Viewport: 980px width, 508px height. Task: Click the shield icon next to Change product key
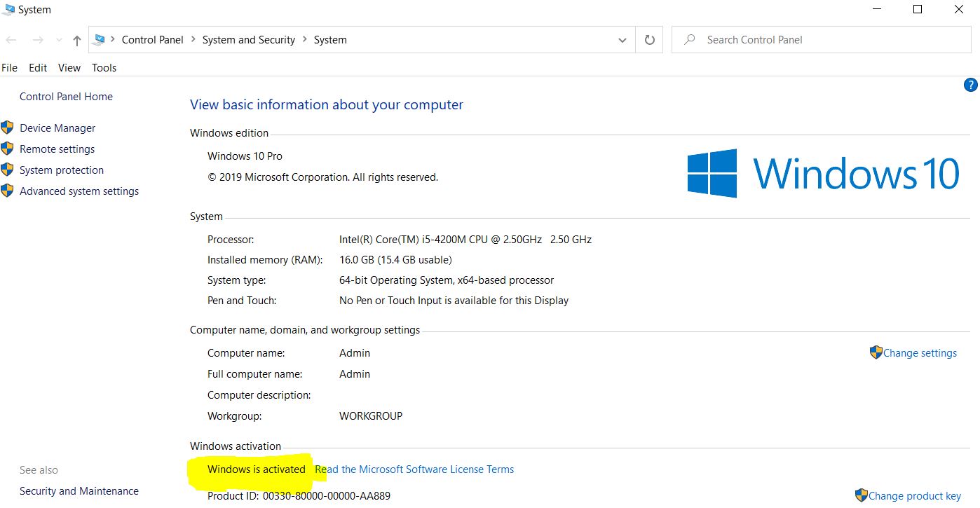point(862,495)
